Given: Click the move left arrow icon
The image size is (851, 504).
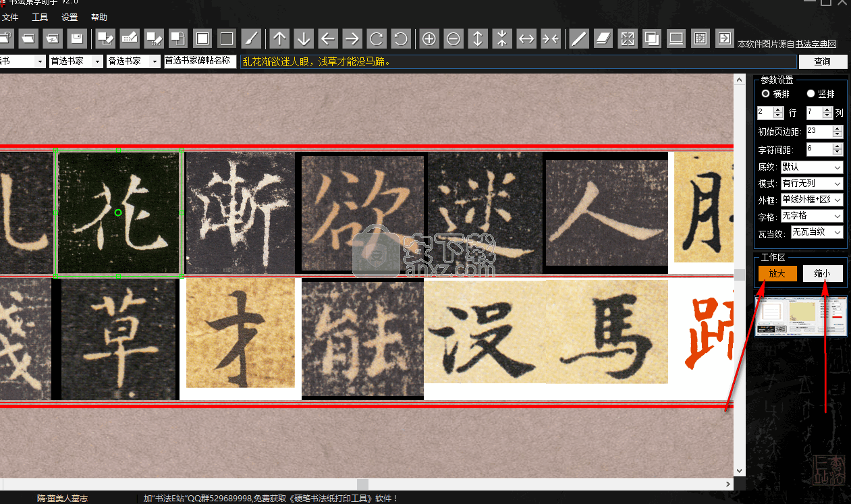Looking at the screenshot, I should 328,38.
